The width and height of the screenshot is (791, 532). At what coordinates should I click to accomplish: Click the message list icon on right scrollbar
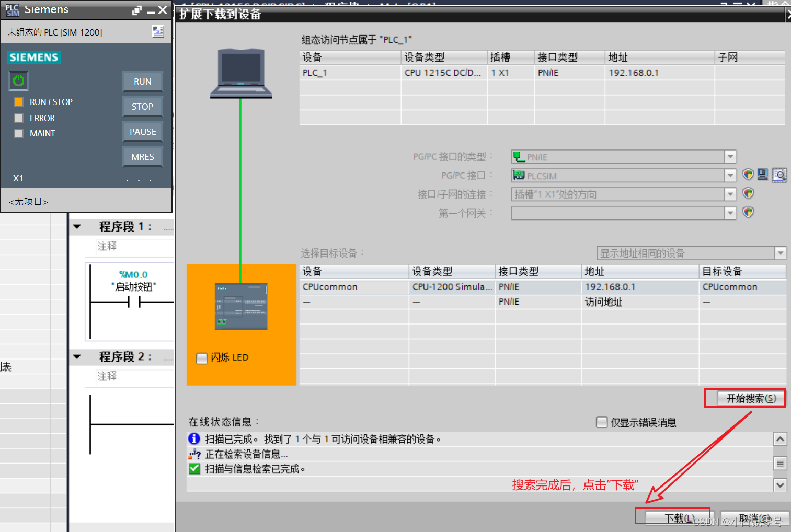coord(780,463)
